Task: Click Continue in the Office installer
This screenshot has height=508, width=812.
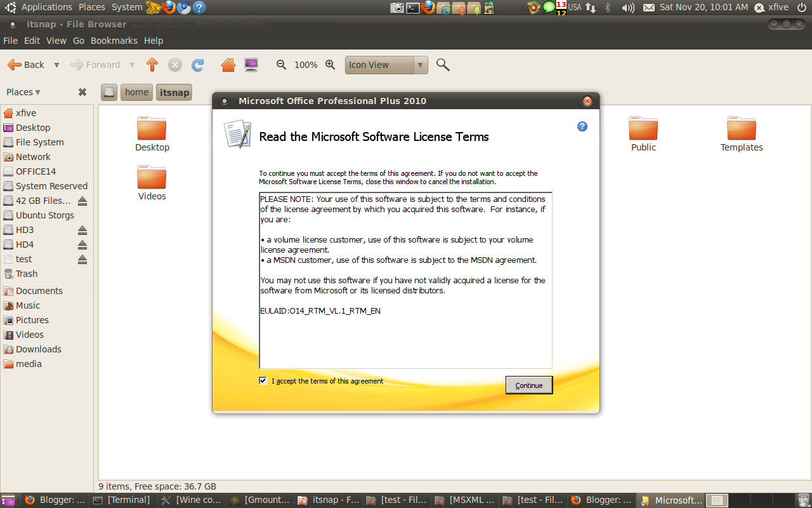Action: [x=529, y=385]
